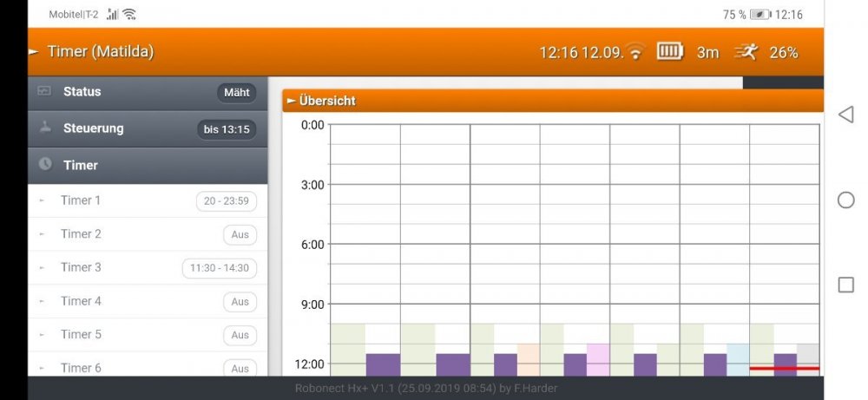
Task: Tap the WiFi signal icon in orange header
Action: [637, 52]
